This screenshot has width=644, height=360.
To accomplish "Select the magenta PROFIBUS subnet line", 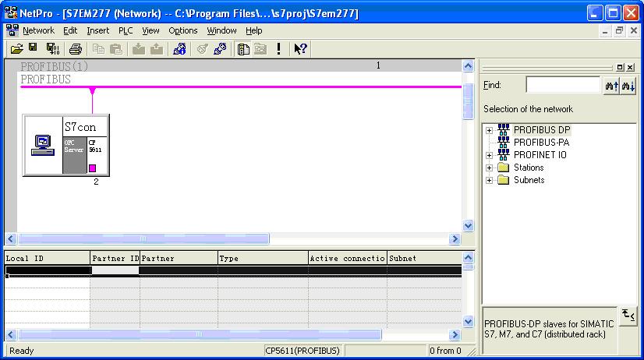I will (241, 86).
